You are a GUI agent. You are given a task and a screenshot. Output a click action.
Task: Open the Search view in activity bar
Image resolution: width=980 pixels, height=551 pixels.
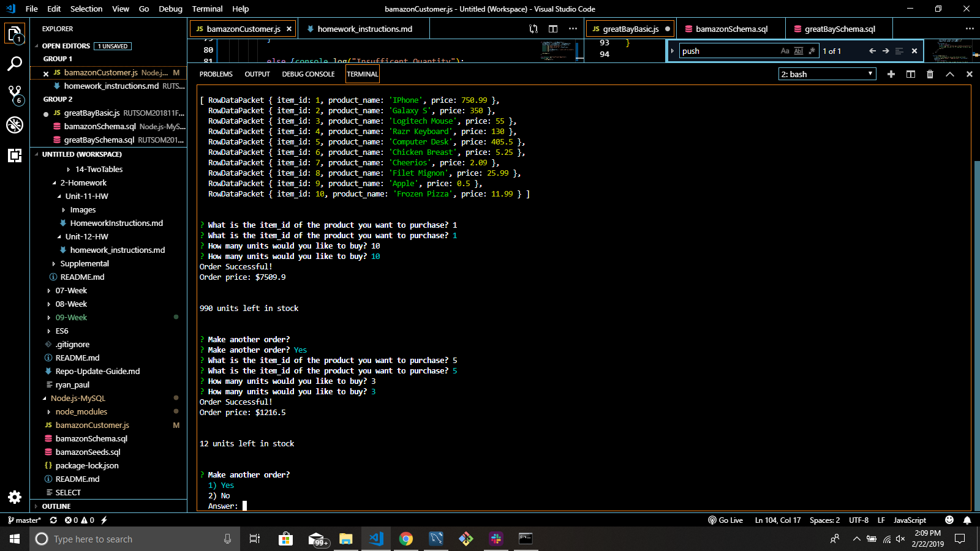pyautogui.click(x=15, y=64)
